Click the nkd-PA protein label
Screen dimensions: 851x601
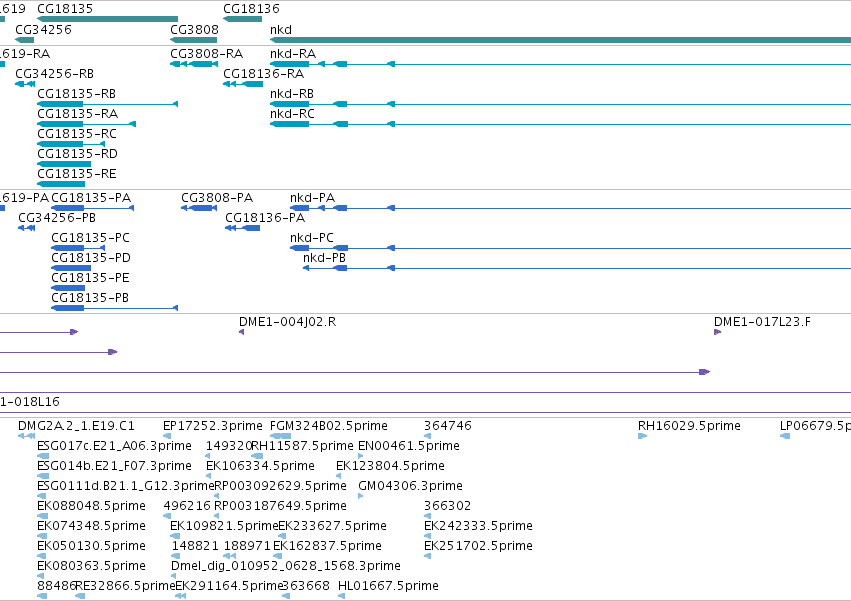(x=313, y=198)
